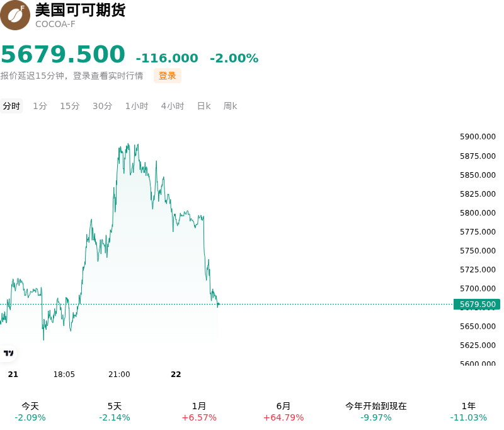Select the 今年开始到现在 -9.97% range

(375, 412)
